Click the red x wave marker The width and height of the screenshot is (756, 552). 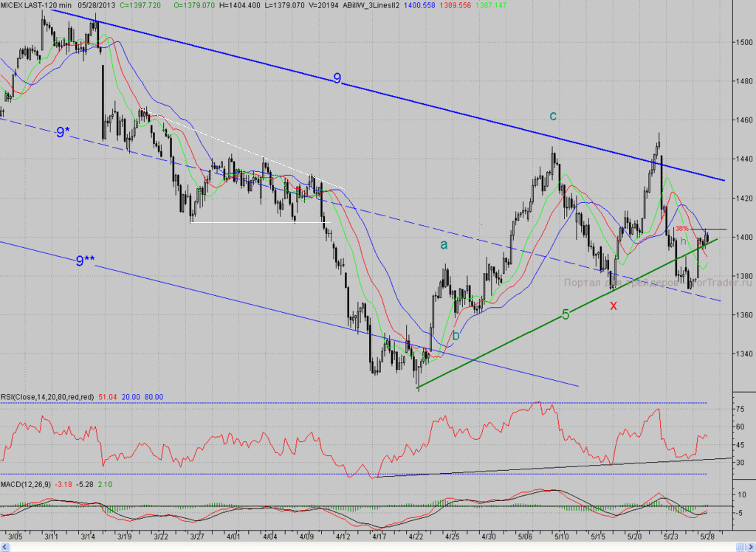[614, 306]
